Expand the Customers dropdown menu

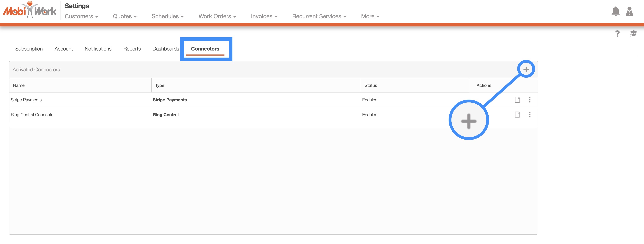(x=81, y=16)
